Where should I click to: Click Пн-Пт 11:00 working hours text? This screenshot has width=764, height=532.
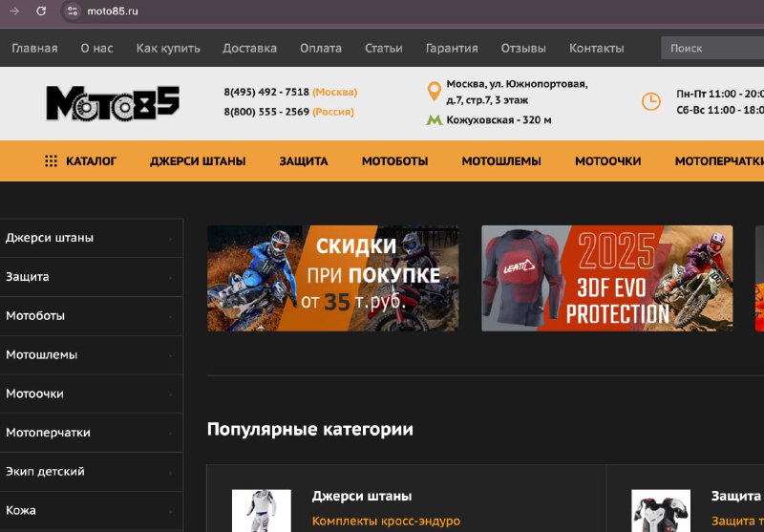[720, 94]
